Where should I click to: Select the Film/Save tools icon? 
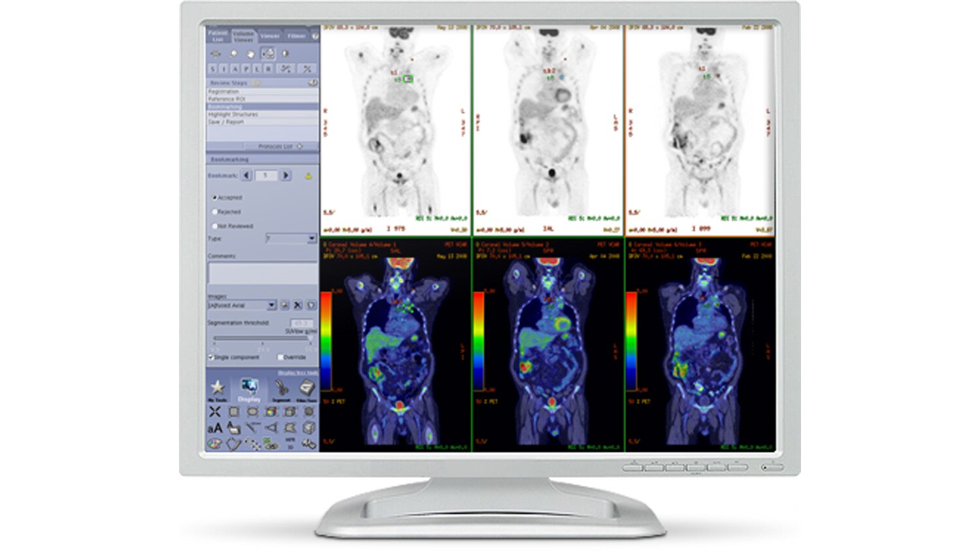(306, 385)
